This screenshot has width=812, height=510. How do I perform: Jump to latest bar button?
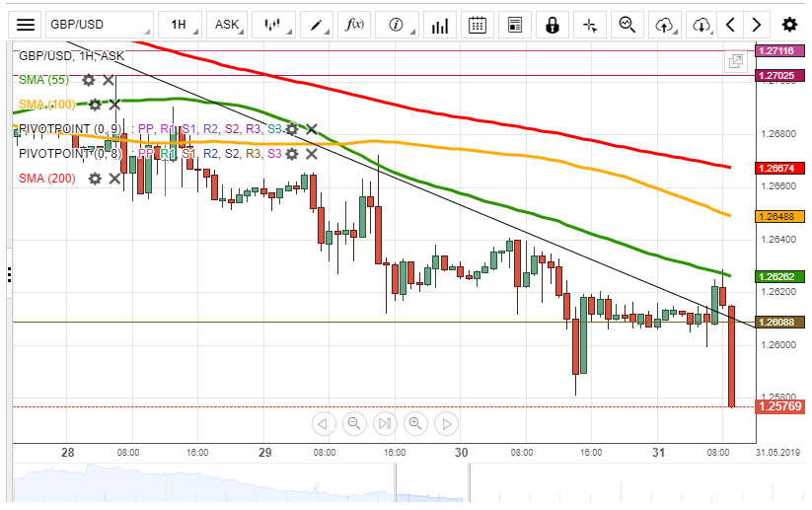click(385, 424)
